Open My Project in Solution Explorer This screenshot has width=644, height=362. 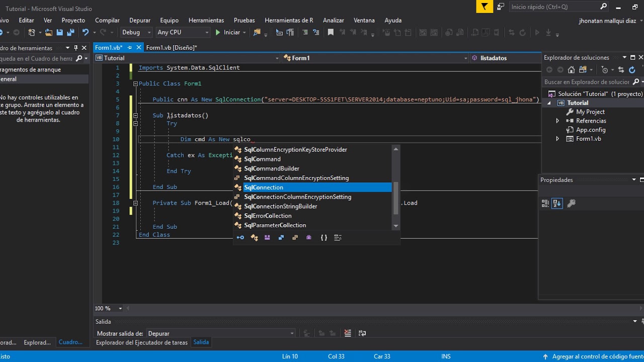[x=590, y=112]
